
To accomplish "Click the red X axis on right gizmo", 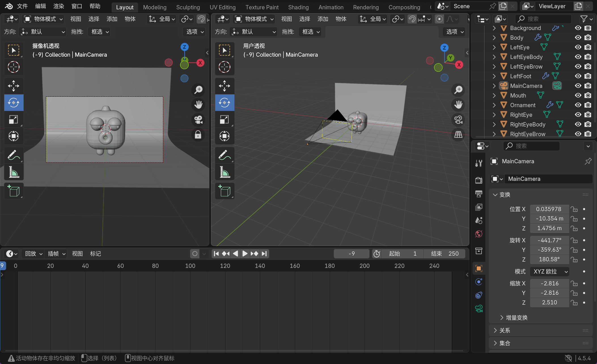I will point(459,65).
